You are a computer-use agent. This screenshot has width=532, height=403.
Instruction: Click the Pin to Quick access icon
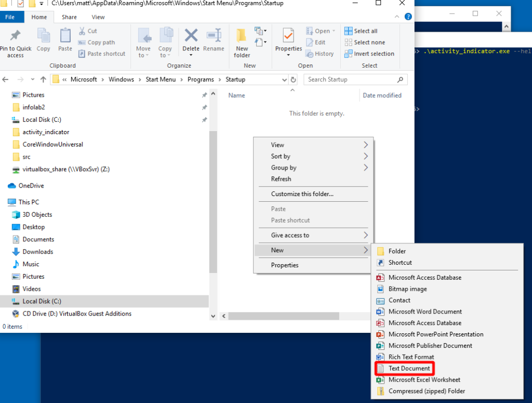coord(15,36)
